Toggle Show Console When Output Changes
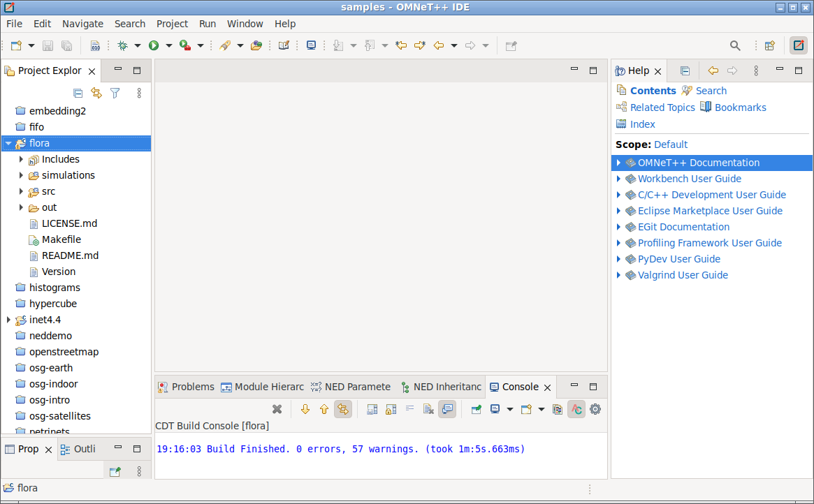 click(x=447, y=410)
